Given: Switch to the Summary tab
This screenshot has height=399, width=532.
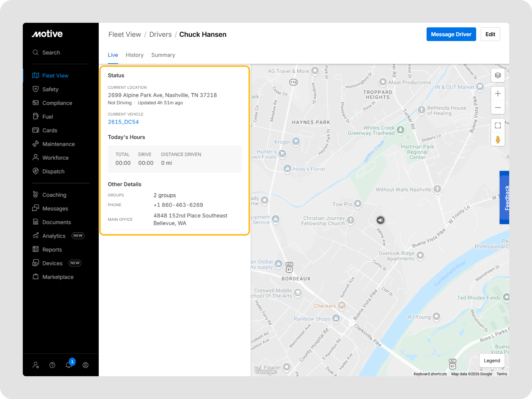Looking at the screenshot, I should pos(163,55).
